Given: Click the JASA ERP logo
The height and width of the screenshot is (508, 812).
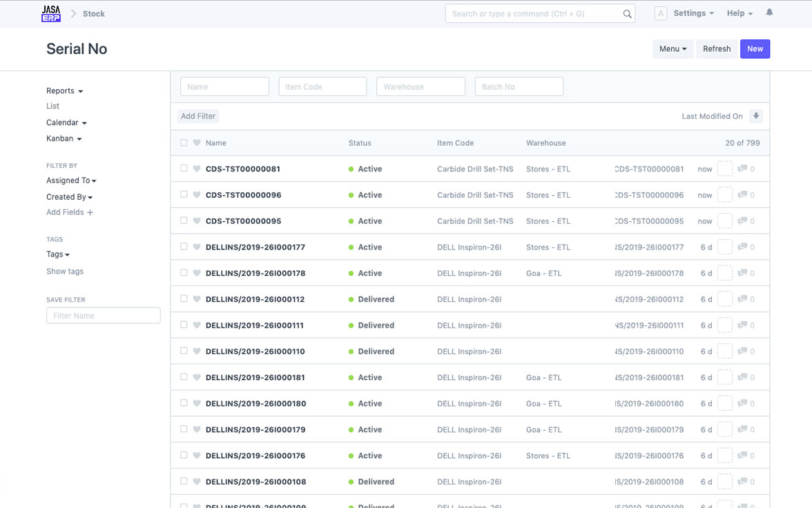Looking at the screenshot, I should click(51, 14).
